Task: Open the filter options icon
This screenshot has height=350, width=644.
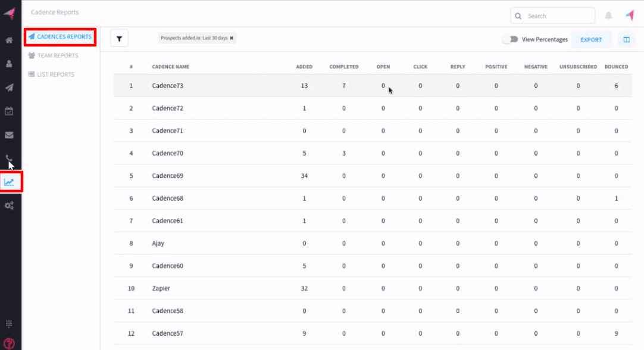Action: click(119, 37)
